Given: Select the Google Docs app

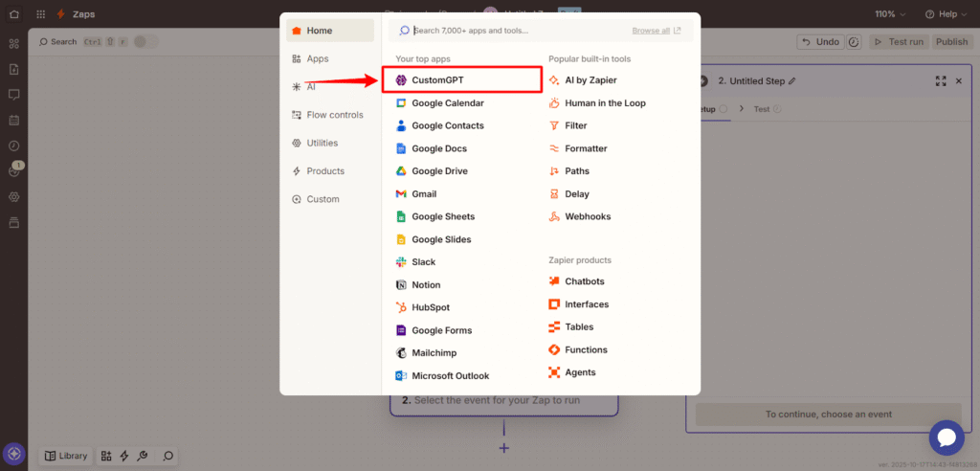Looking at the screenshot, I should coord(432,149).
